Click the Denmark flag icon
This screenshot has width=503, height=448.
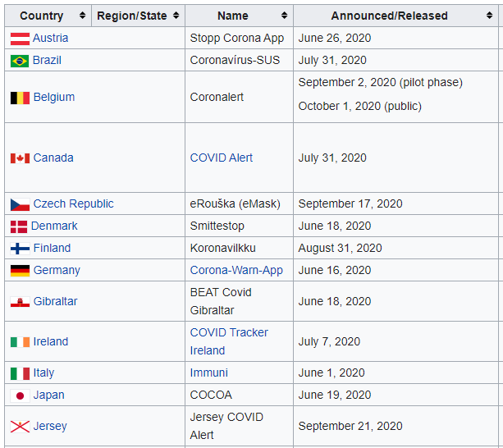(x=19, y=226)
